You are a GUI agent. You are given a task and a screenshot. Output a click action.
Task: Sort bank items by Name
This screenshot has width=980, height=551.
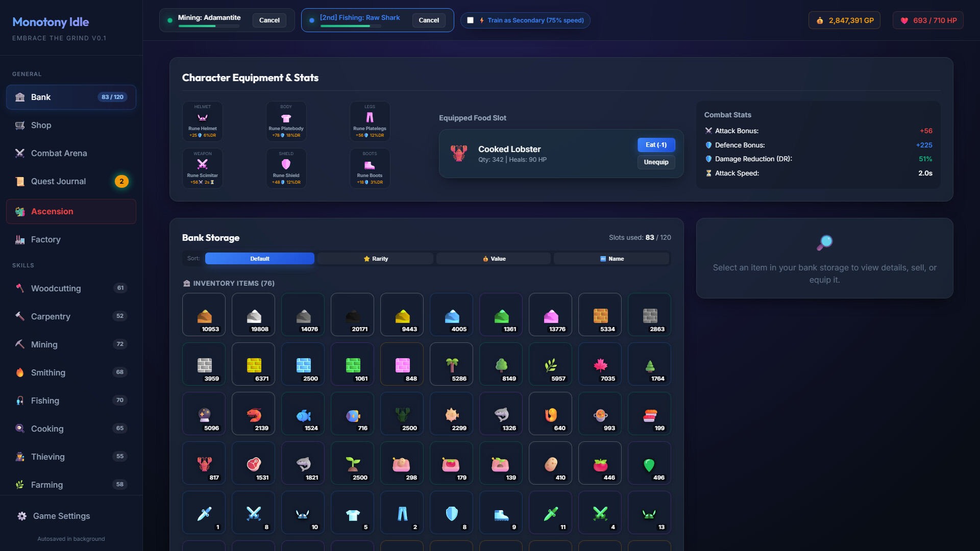(x=611, y=259)
